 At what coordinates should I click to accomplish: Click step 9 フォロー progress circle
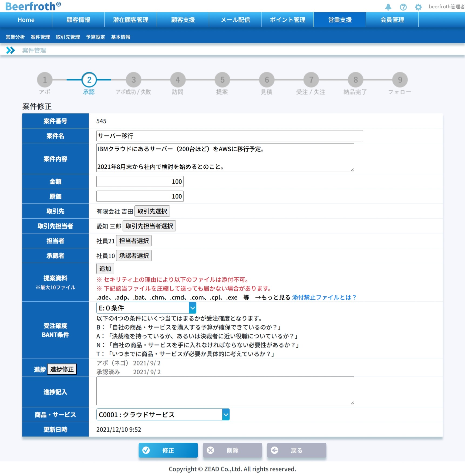[x=400, y=80]
